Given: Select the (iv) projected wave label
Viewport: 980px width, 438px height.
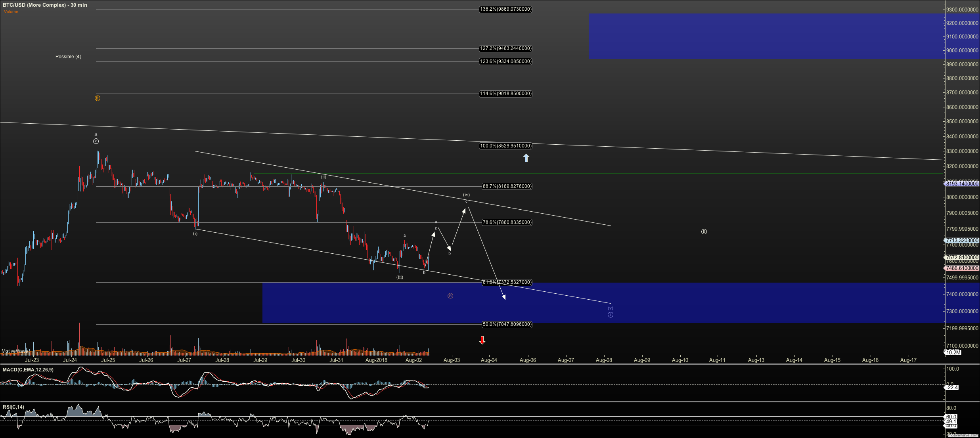Looking at the screenshot, I should tap(467, 195).
